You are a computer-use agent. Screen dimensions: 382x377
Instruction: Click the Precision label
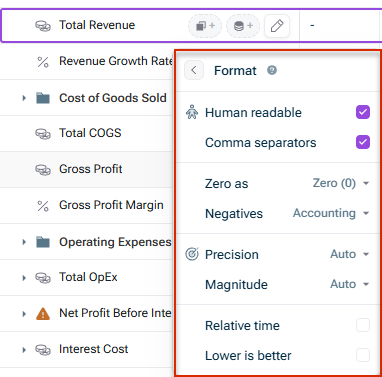[x=232, y=255]
